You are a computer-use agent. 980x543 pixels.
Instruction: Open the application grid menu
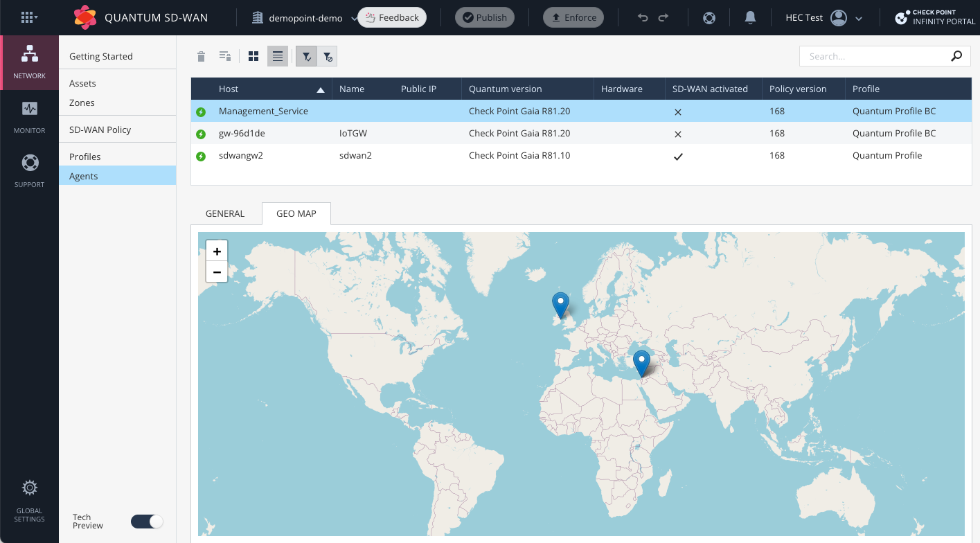[x=28, y=17]
